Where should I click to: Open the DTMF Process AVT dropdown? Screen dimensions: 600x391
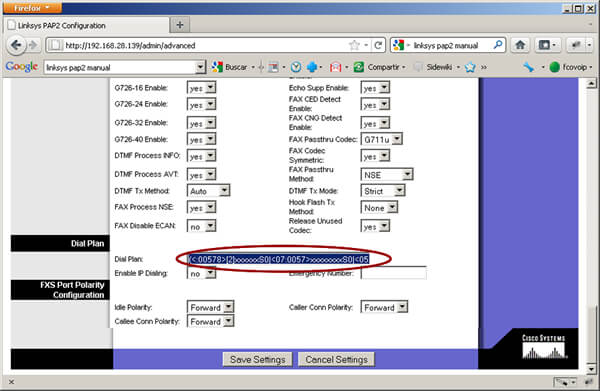tap(201, 175)
